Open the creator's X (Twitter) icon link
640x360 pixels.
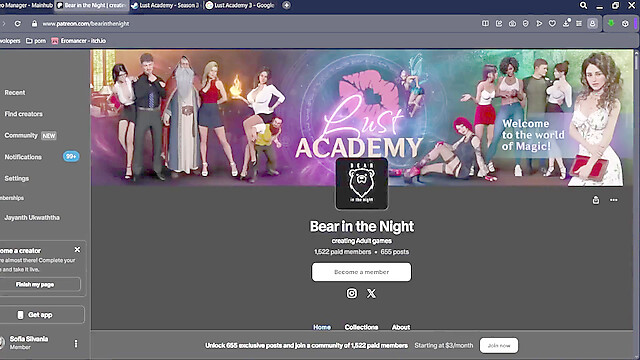click(x=371, y=293)
